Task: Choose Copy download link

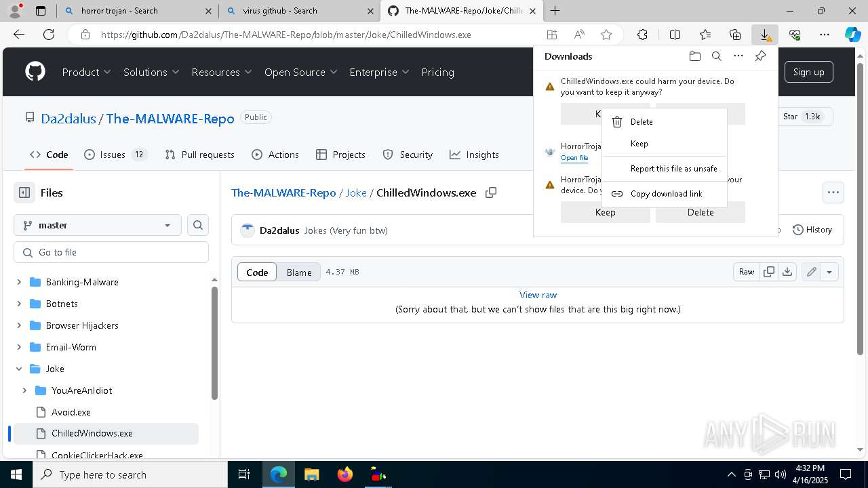Action: [x=665, y=194]
